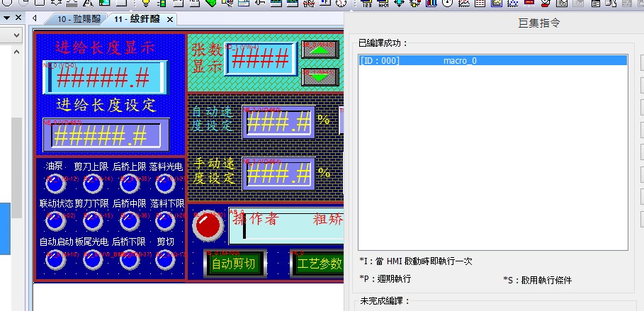
Task: Select the 联动状态 blue indicator lamp
Action: (x=55, y=222)
